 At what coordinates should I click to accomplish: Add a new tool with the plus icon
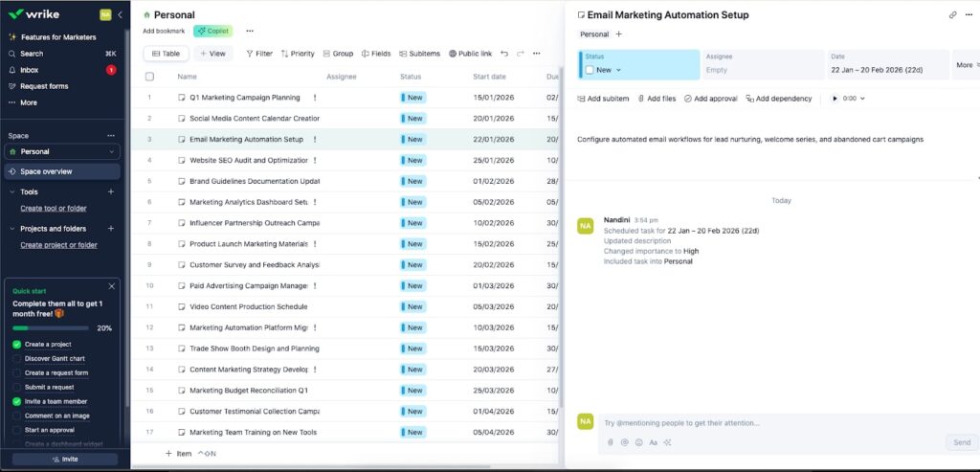111,191
